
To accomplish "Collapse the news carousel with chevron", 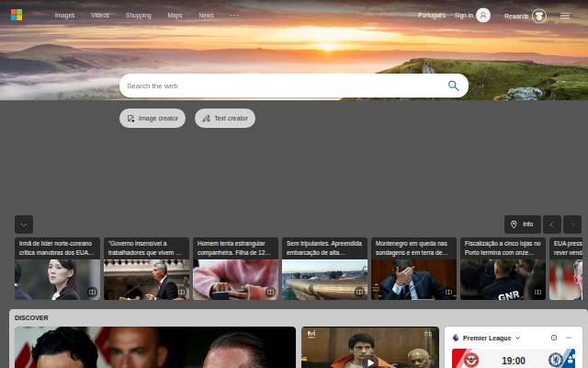I will coord(24,224).
